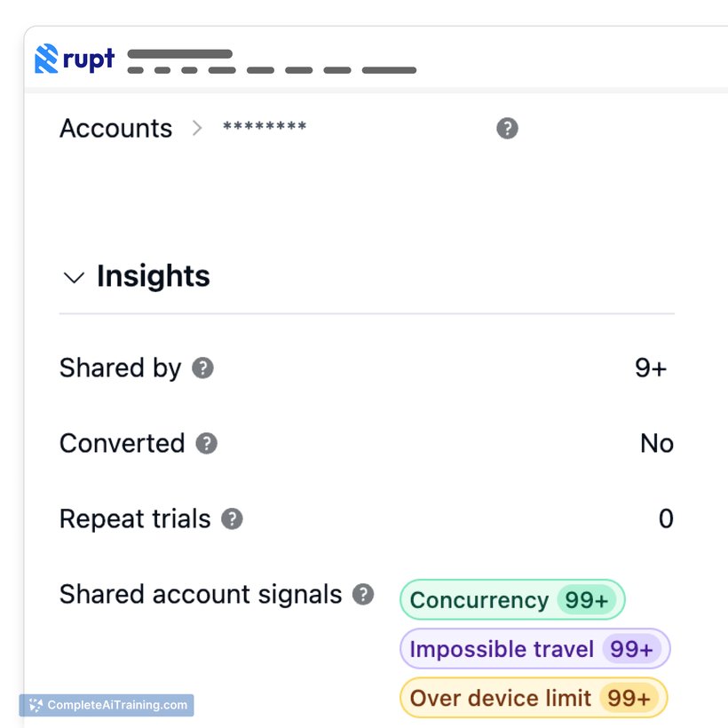Open help for Shared account signals
728x728 pixels.
coord(363,595)
